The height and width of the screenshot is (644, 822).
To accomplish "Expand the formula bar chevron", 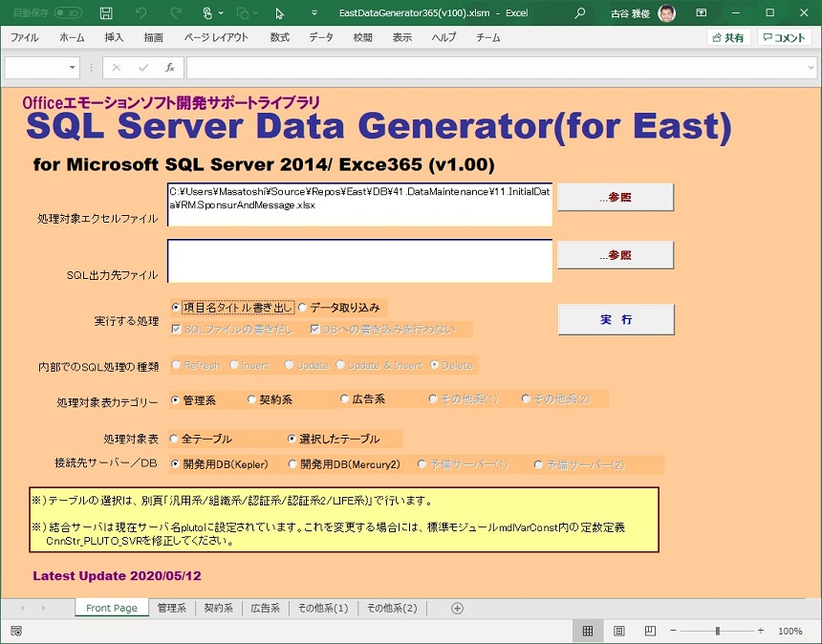I will pos(811,68).
